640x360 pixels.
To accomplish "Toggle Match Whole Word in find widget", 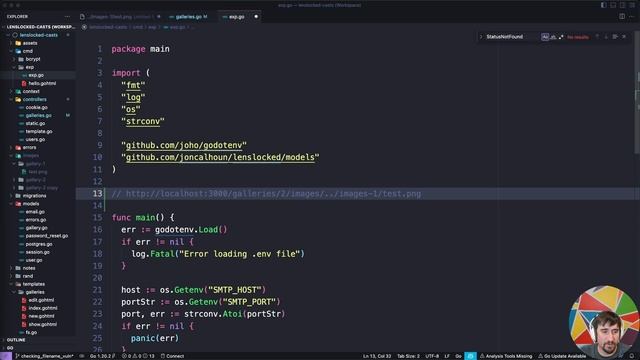I will click(x=553, y=37).
